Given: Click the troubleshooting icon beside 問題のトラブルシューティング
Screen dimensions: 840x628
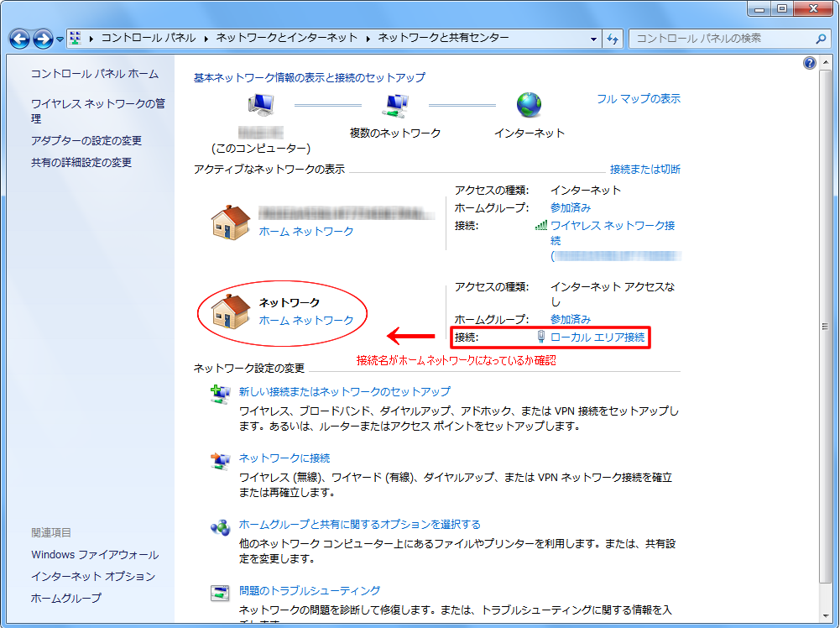Looking at the screenshot, I should point(219,593).
